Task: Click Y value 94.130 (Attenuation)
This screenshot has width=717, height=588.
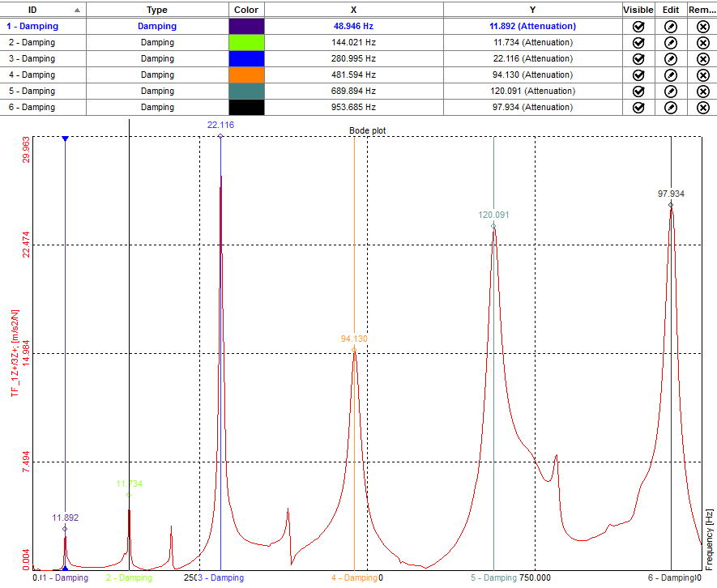Action: tap(533, 75)
